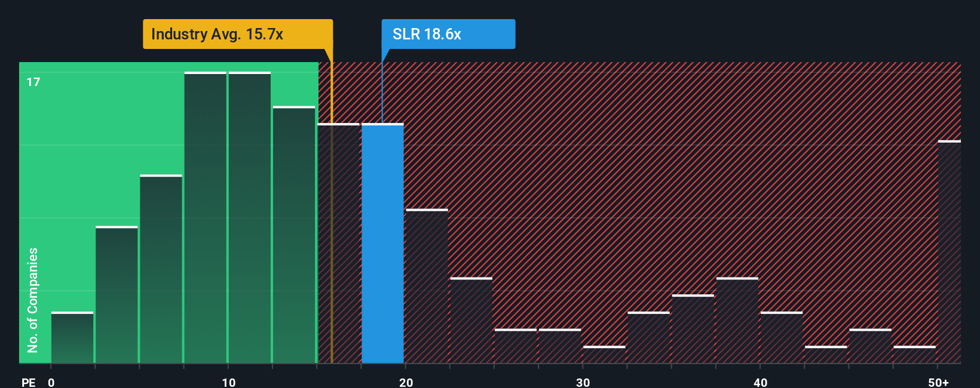Click the 50+ PE bar at far right
The height and width of the screenshot is (388, 980).
950,252
